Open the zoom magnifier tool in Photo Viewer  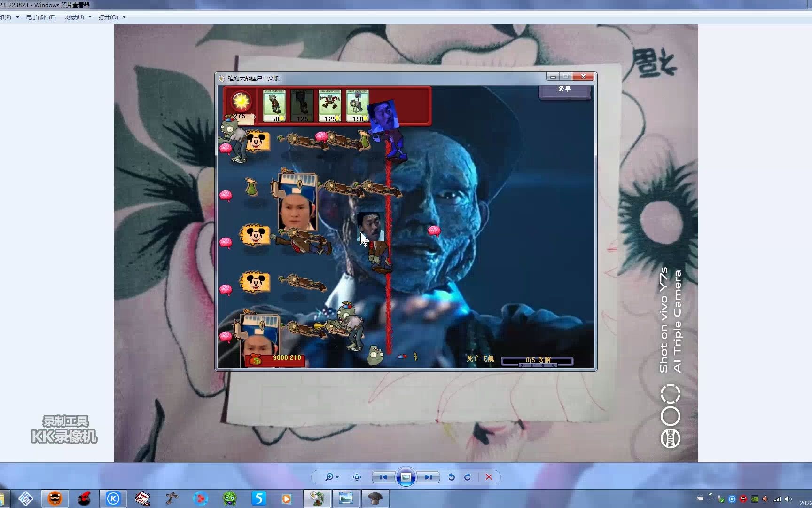pyautogui.click(x=329, y=477)
